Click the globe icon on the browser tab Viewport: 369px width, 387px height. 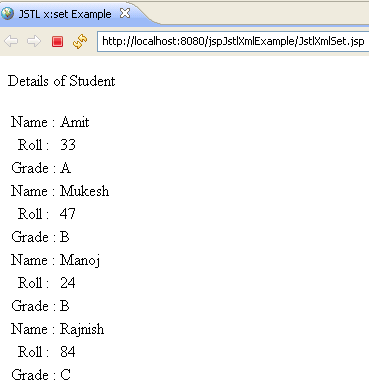coord(7,14)
